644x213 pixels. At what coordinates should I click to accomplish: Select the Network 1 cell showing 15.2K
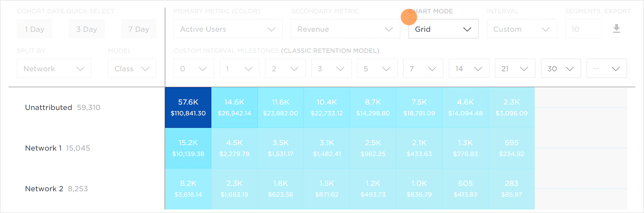coord(188,148)
